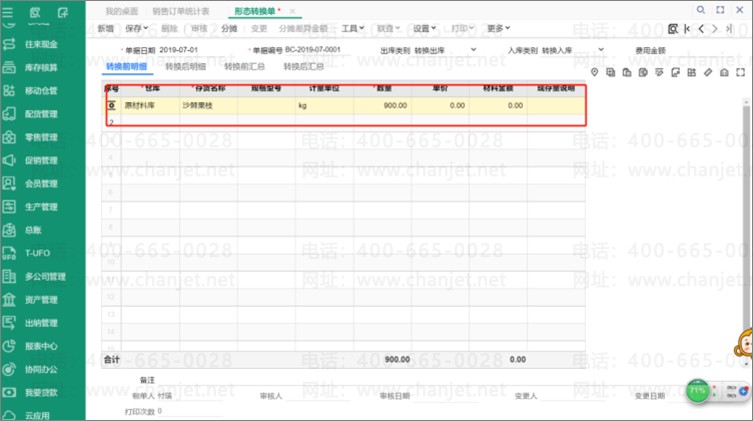Select the 形态转换单 tab
The width and height of the screenshot is (753, 421).
(x=255, y=11)
